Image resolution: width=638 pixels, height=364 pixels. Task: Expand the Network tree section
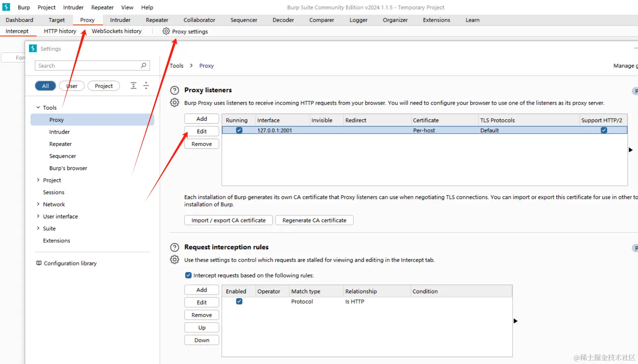tap(38, 204)
